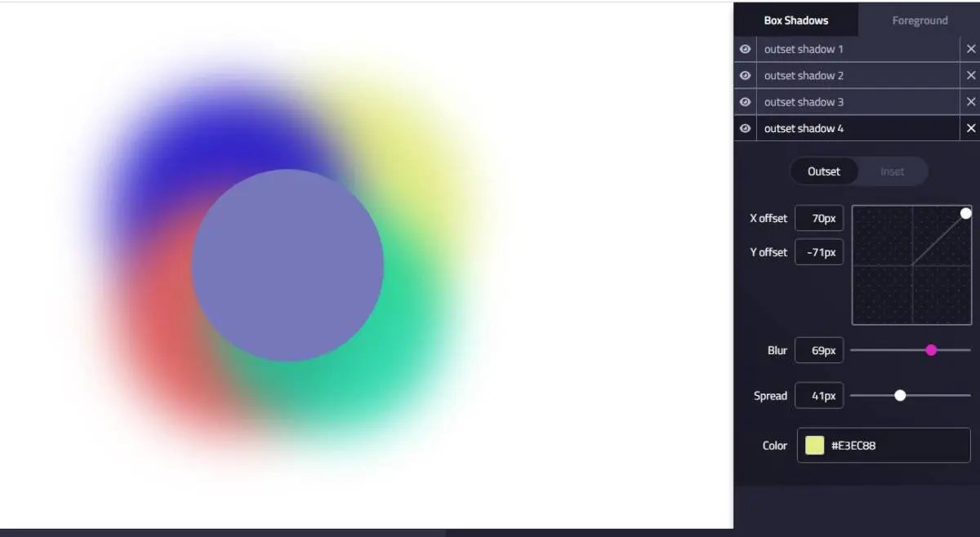980x537 pixels.
Task: Click the offset position handle on the pad
Action: [966, 213]
